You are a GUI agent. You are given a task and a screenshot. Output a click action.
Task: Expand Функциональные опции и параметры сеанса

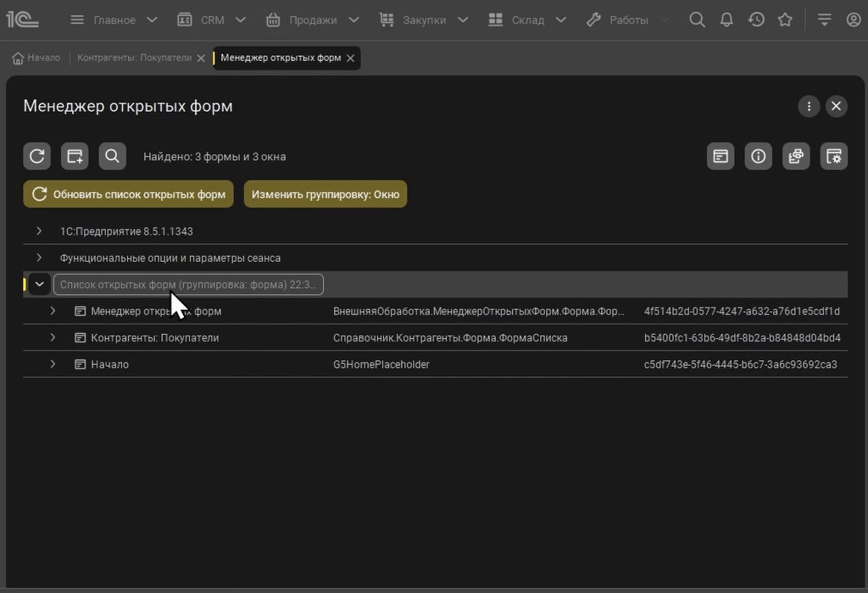click(39, 258)
